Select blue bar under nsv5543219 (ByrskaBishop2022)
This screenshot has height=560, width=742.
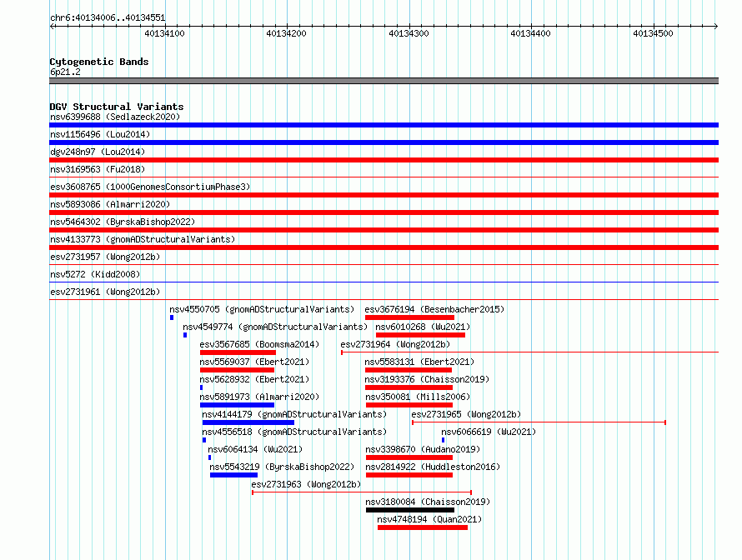point(233,475)
